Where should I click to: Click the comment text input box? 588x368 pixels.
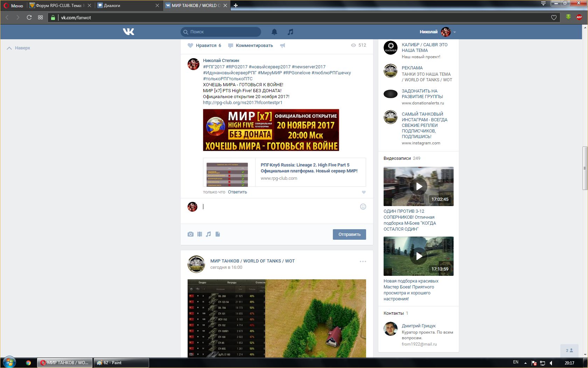[280, 207]
